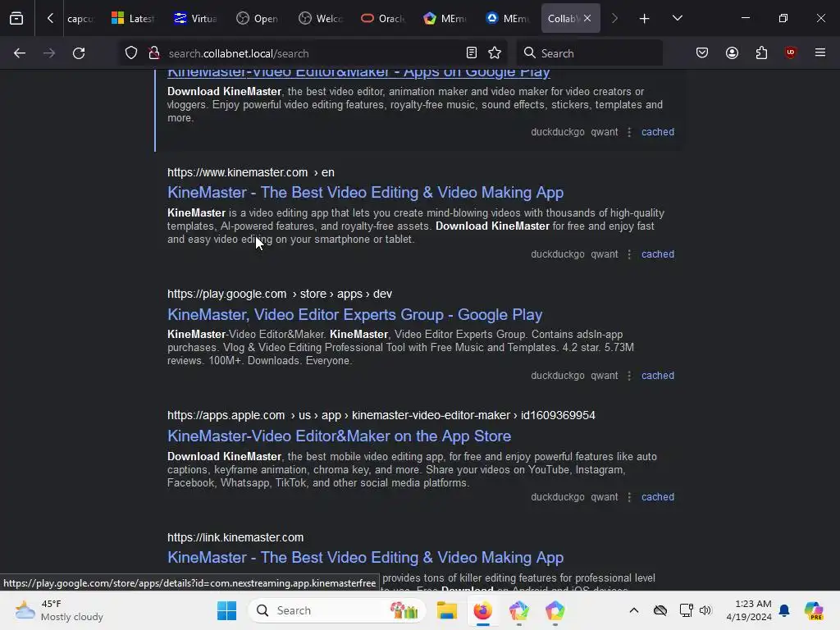
Task: Open clock showing 1:23 AM
Action: tap(748, 610)
